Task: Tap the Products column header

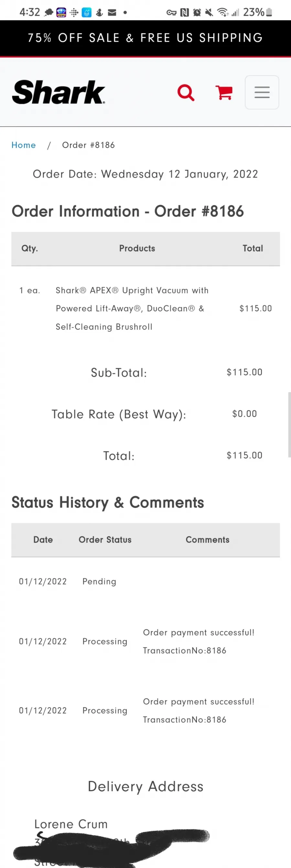Action: pyautogui.click(x=137, y=248)
